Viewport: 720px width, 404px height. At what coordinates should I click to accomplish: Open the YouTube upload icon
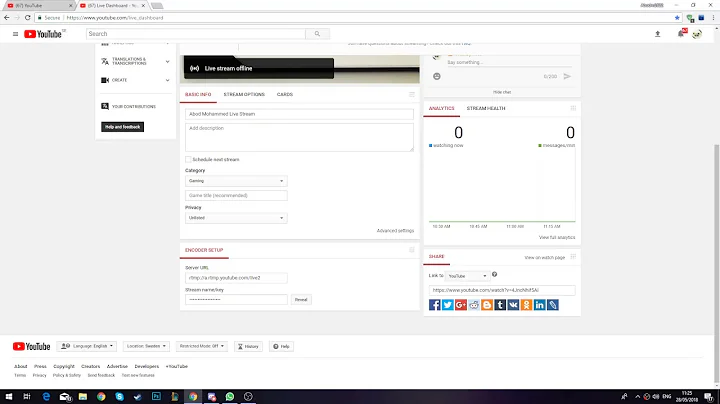(658, 34)
